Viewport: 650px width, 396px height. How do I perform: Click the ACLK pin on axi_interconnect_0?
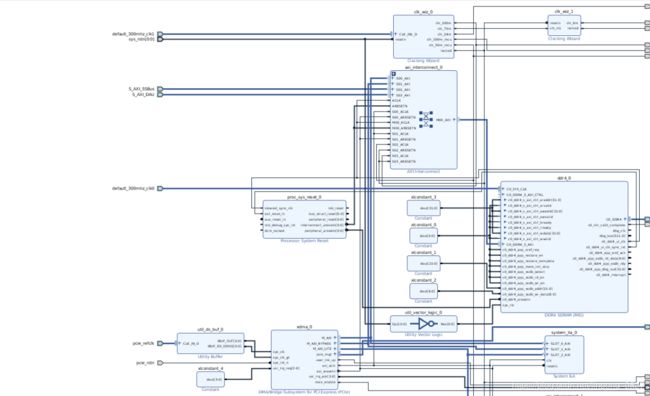[x=396, y=101]
